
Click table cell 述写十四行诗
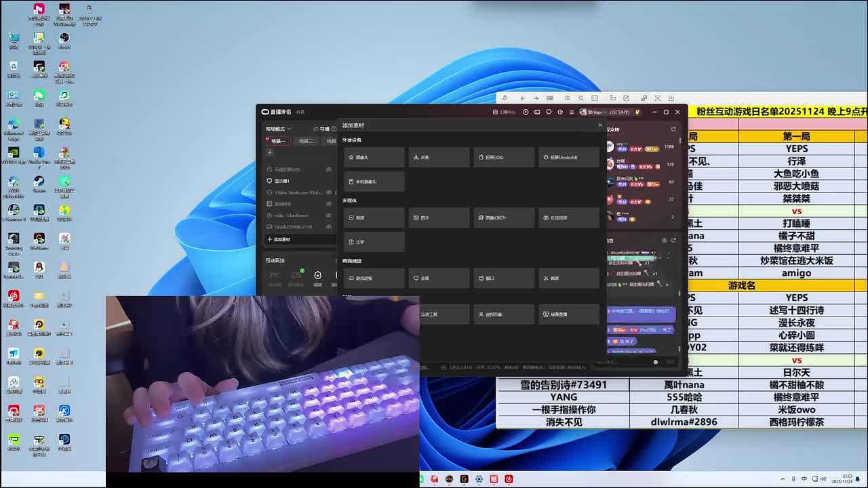coord(796,310)
